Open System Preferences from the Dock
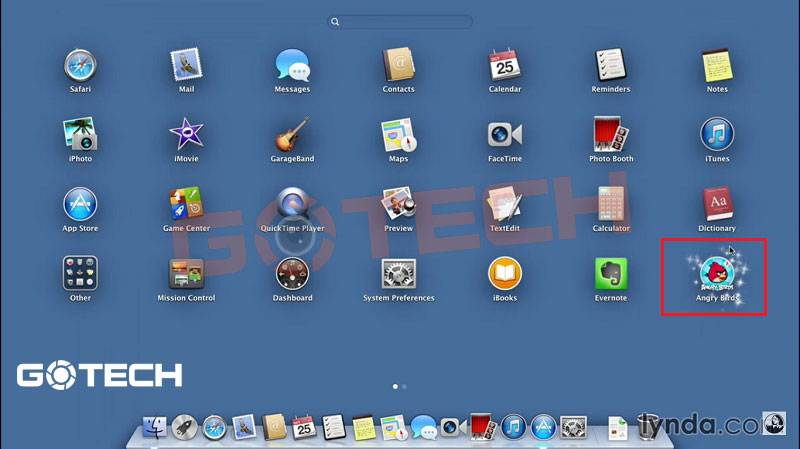 [573, 428]
